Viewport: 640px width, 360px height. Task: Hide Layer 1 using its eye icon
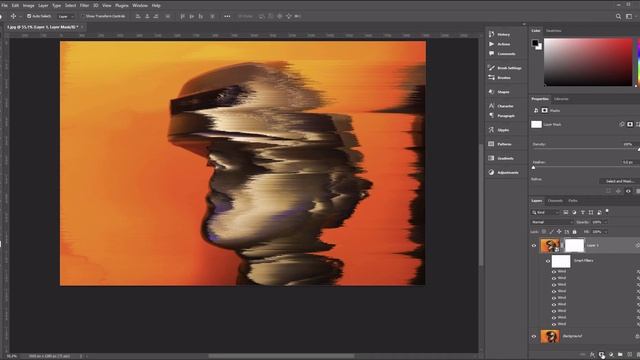tap(533, 245)
